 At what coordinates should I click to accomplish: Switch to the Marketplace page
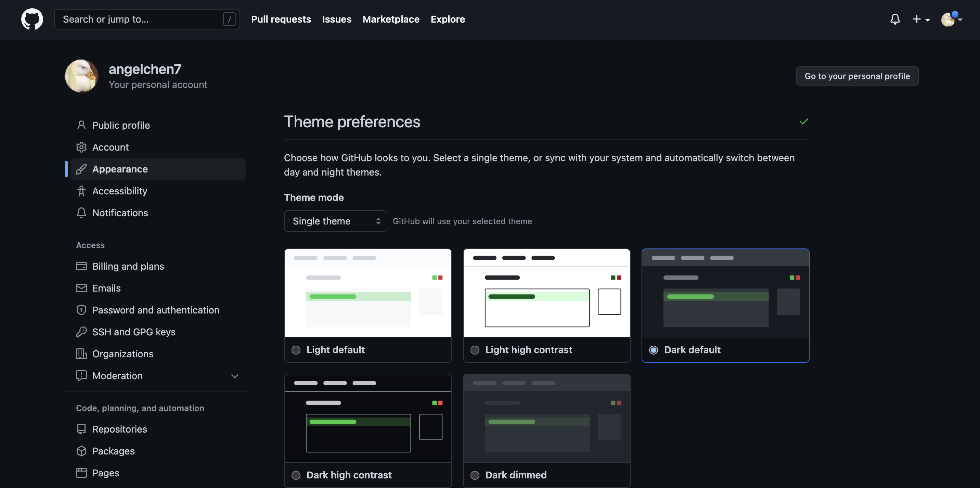(x=391, y=19)
